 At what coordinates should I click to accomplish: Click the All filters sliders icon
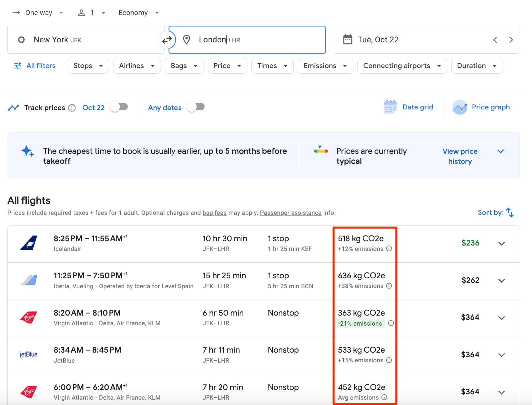click(18, 66)
